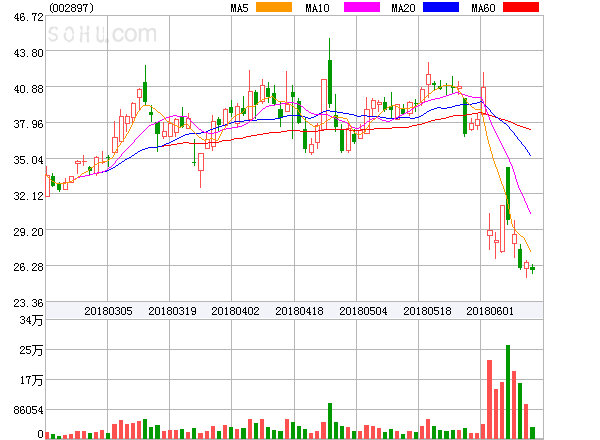
Task: Click the 20180418 date label
Action: [x=299, y=311]
